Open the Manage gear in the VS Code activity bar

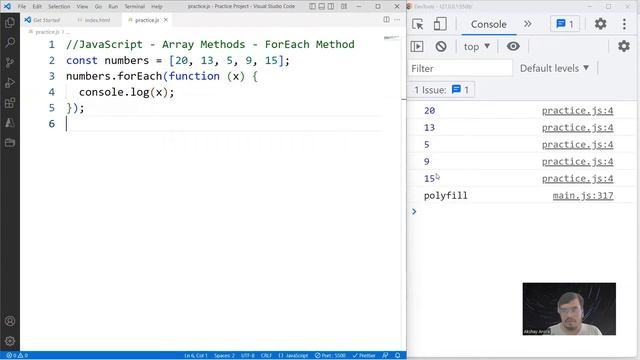click(x=10, y=341)
